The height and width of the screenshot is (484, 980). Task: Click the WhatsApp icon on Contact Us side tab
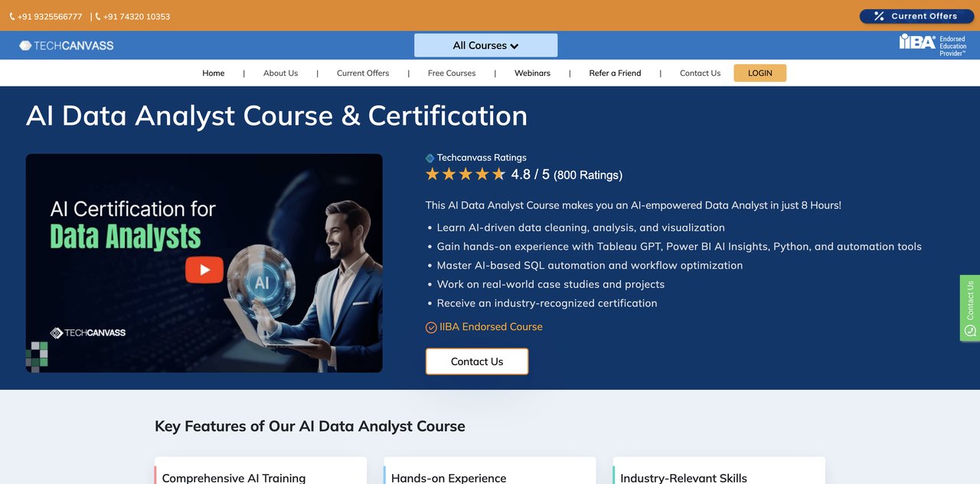point(970,331)
